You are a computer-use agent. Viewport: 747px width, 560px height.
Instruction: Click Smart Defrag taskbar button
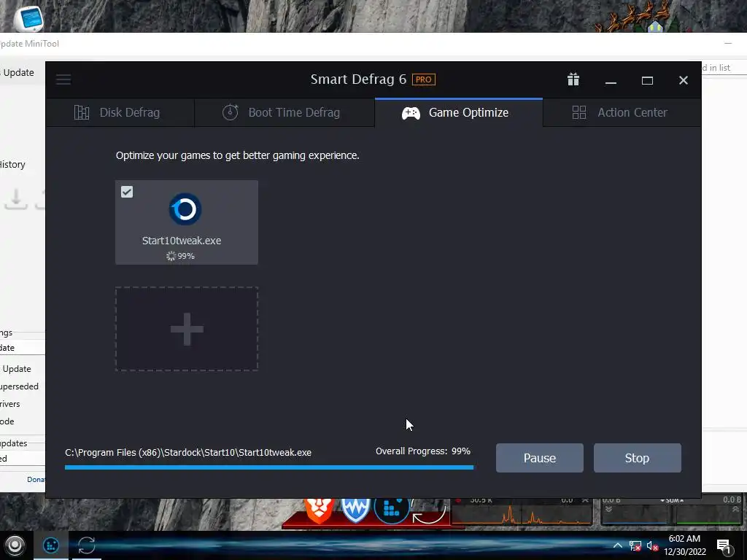(51, 545)
